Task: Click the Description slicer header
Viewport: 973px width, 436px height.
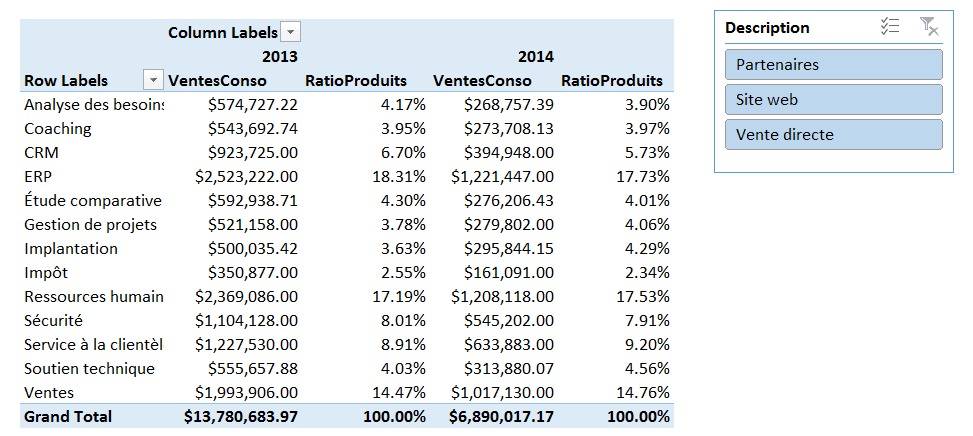Action: pyautogui.click(x=768, y=28)
